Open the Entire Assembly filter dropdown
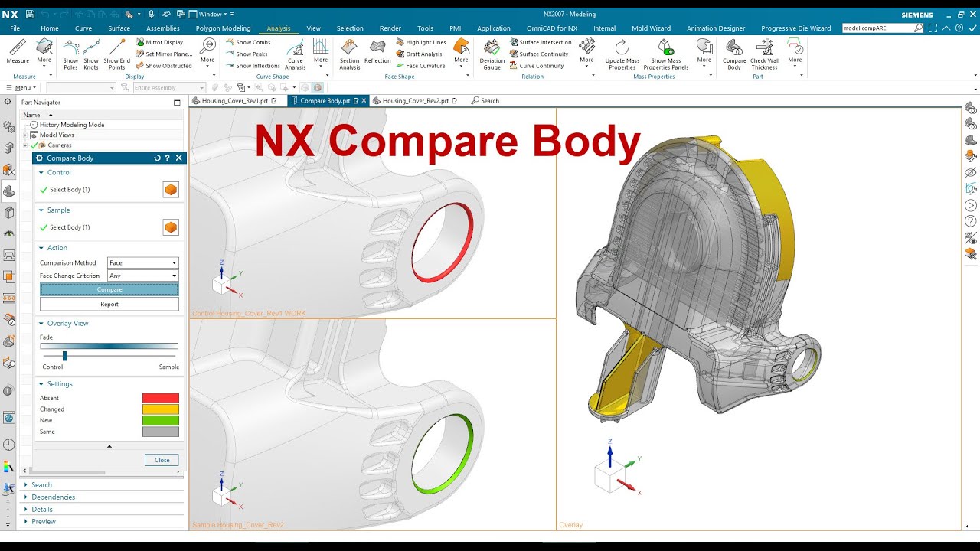Viewport: 980px width, 551px height. tap(169, 88)
